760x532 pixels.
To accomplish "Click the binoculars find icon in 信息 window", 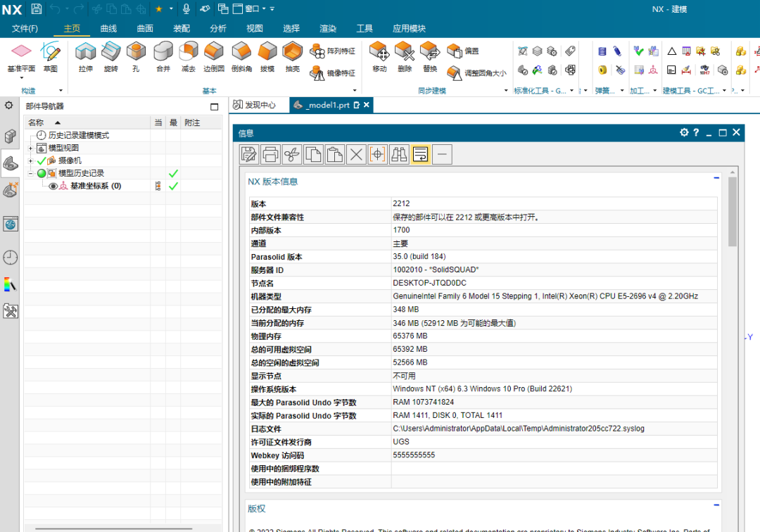I will 399,155.
